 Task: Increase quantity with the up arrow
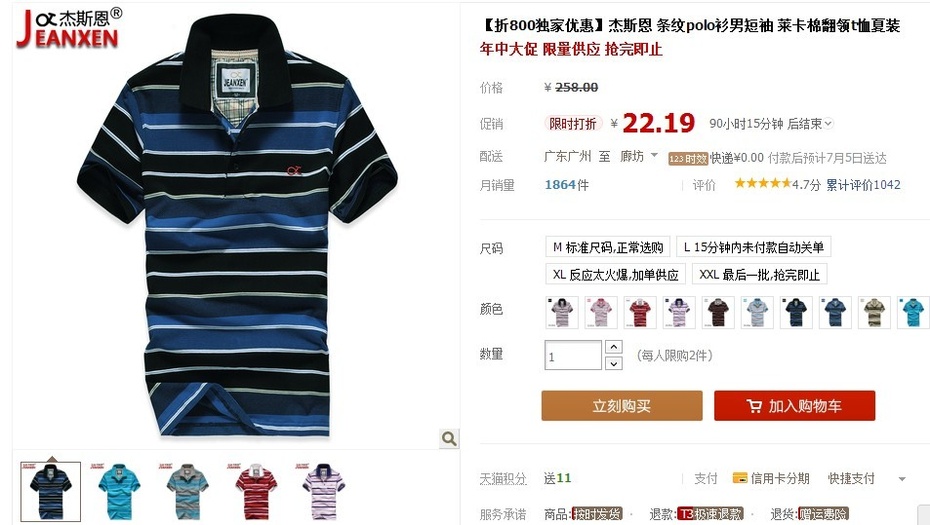click(614, 347)
